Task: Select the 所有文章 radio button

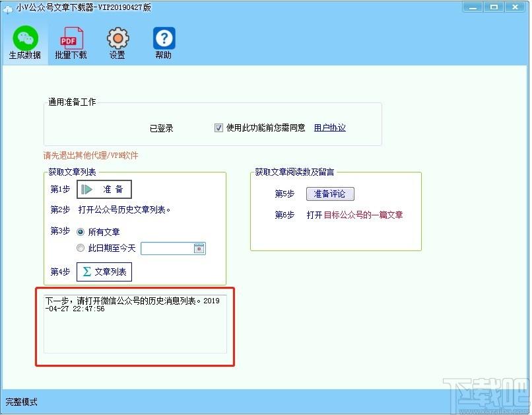Action: click(x=81, y=233)
